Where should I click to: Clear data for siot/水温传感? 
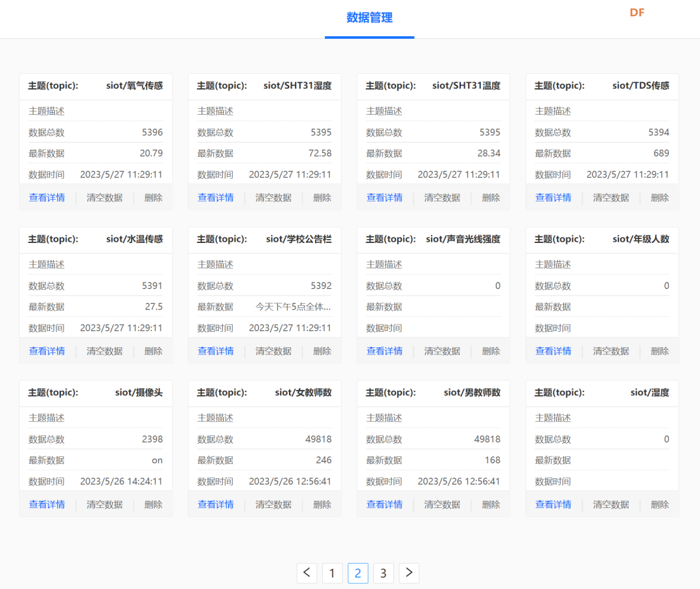click(104, 351)
